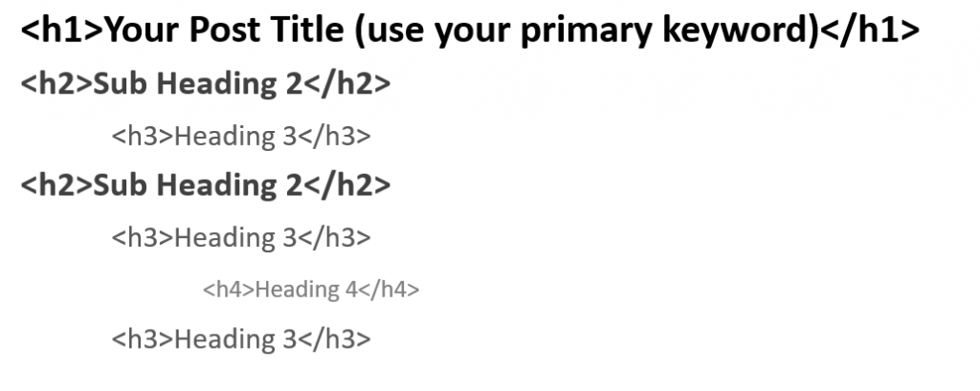Click the word "primary" in the h1 line
This screenshot has height=391, width=980.
click(x=586, y=33)
